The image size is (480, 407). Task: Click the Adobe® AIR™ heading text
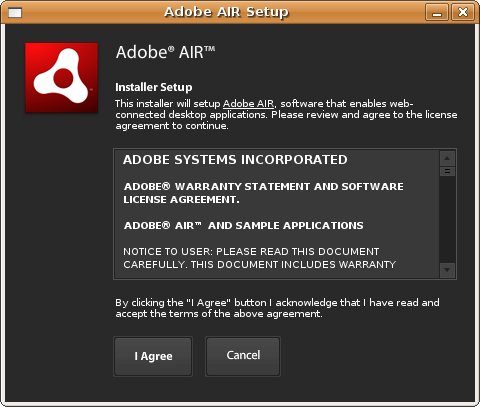point(165,52)
